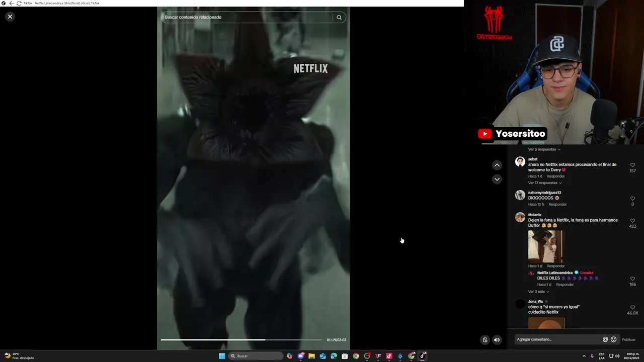644x362 pixels.
Task: Click the auto-scroll icon beside speaker
Action: coord(485,340)
